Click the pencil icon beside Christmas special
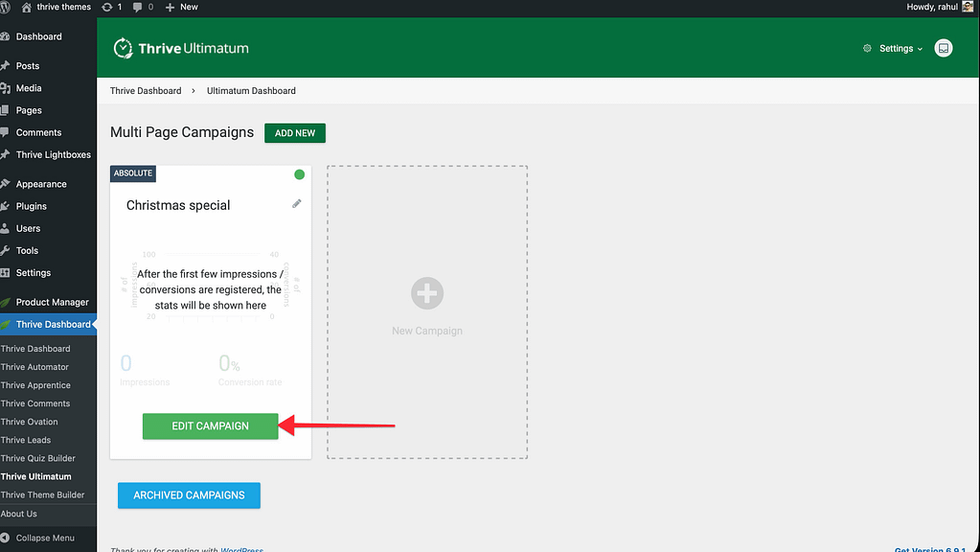Viewport: 980px width, 552px height. pyautogui.click(x=297, y=204)
